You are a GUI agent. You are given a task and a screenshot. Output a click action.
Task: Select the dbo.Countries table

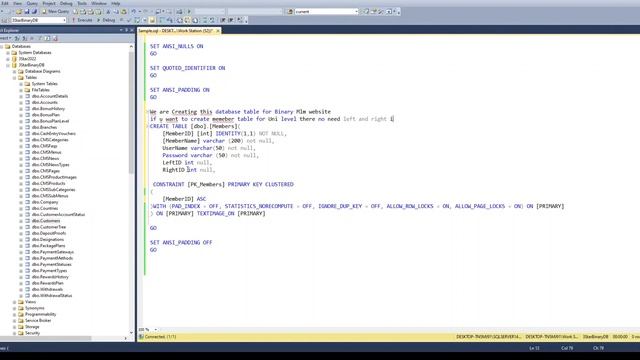(x=44, y=208)
